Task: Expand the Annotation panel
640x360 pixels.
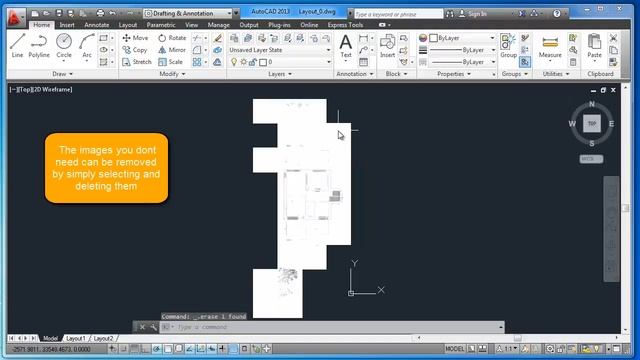Action: click(355, 74)
